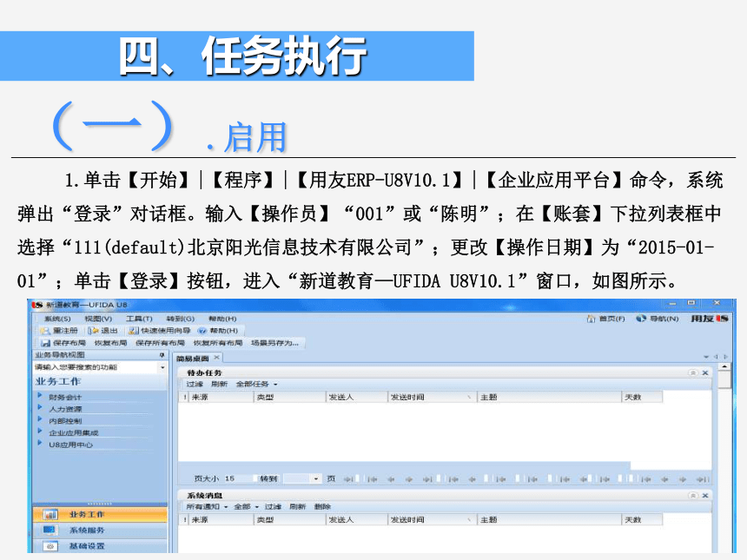This screenshot has height=560, width=747.
Task: Click the UFIDA U8 logo in title bar
Action: 37,305
